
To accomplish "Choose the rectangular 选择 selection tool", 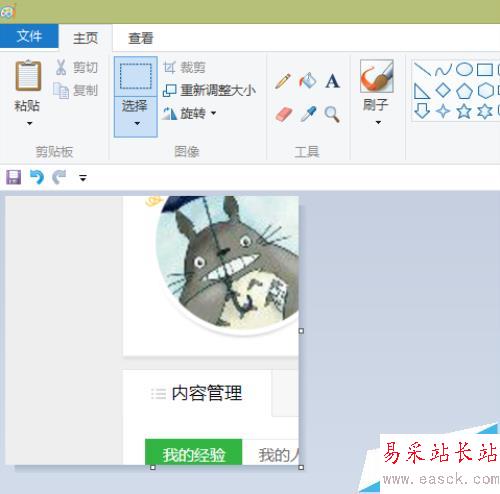I will coord(136,76).
